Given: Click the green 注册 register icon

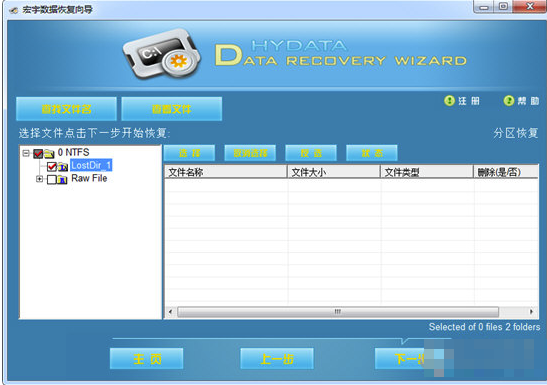Looking at the screenshot, I should [449, 101].
